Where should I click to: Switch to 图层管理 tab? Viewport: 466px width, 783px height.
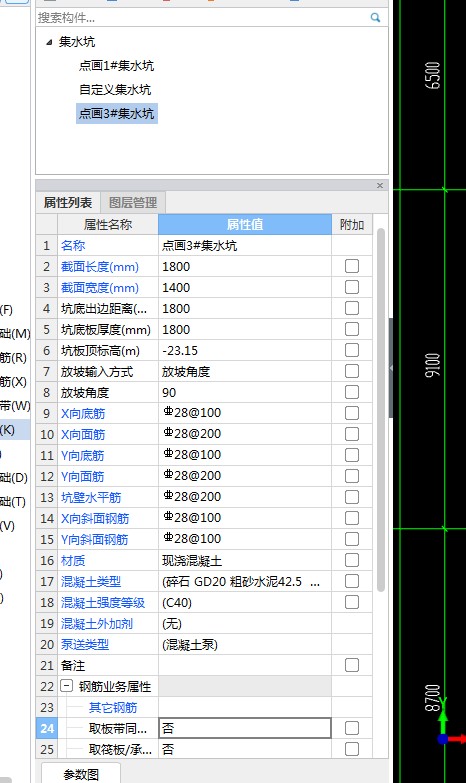pyautogui.click(x=133, y=203)
